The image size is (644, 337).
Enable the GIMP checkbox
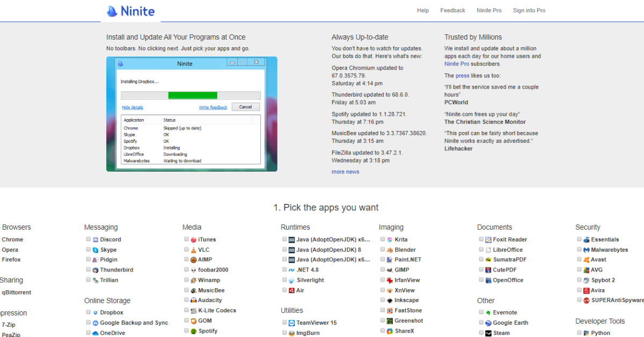point(383,270)
